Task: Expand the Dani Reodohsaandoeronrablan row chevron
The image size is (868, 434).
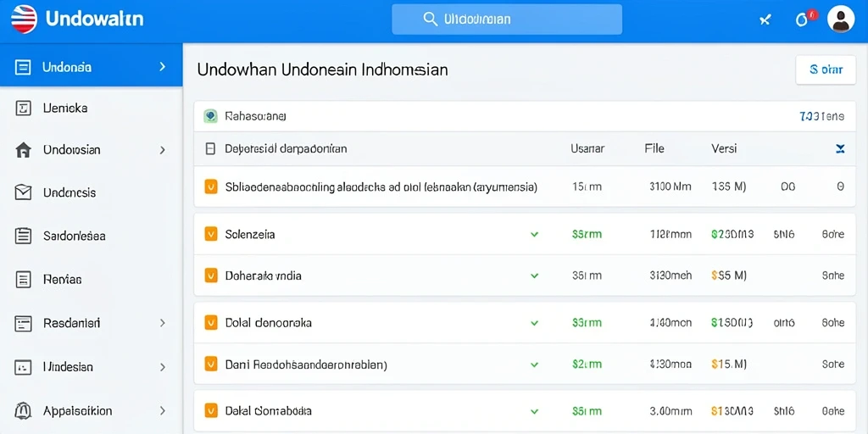Action: pos(534,364)
